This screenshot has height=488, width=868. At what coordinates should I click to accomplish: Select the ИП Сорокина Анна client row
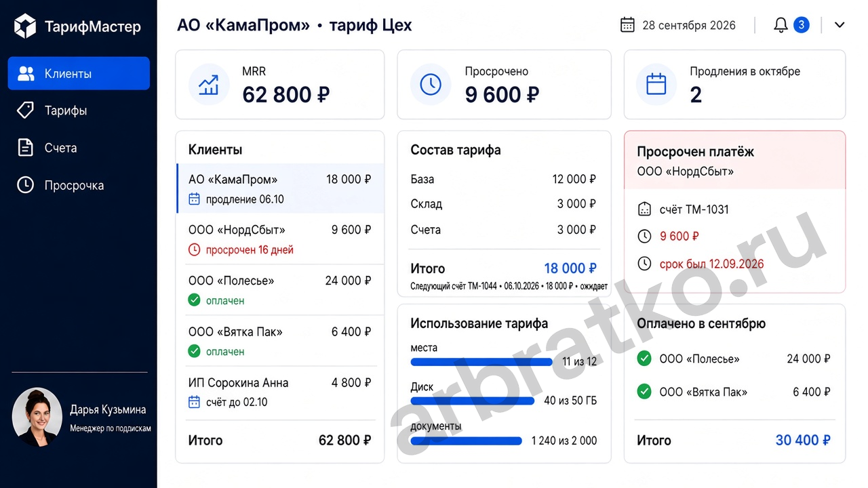(280, 392)
